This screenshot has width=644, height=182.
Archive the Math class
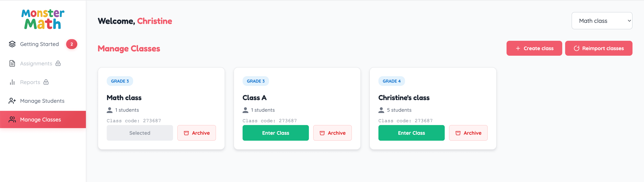(x=197, y=133)
